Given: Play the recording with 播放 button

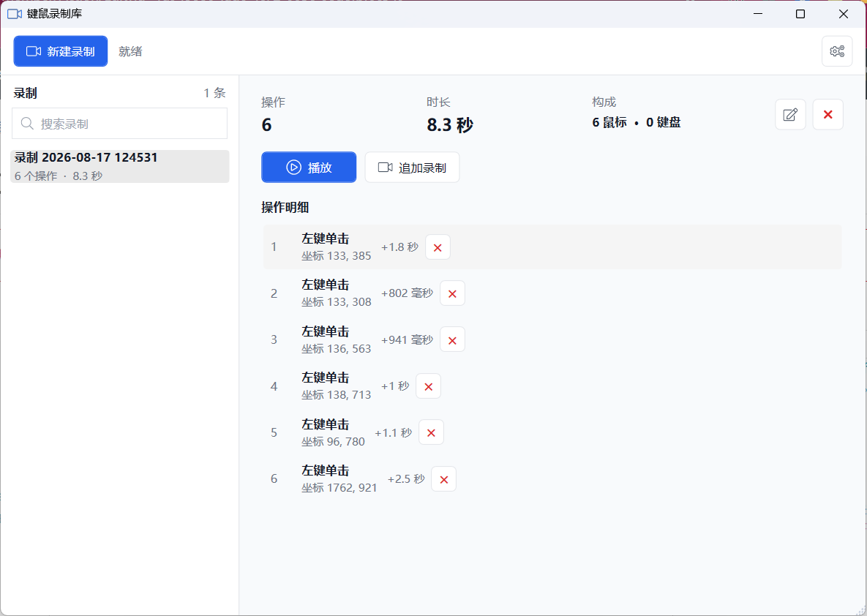Looking at the screenshot, I should pos(309,167).
